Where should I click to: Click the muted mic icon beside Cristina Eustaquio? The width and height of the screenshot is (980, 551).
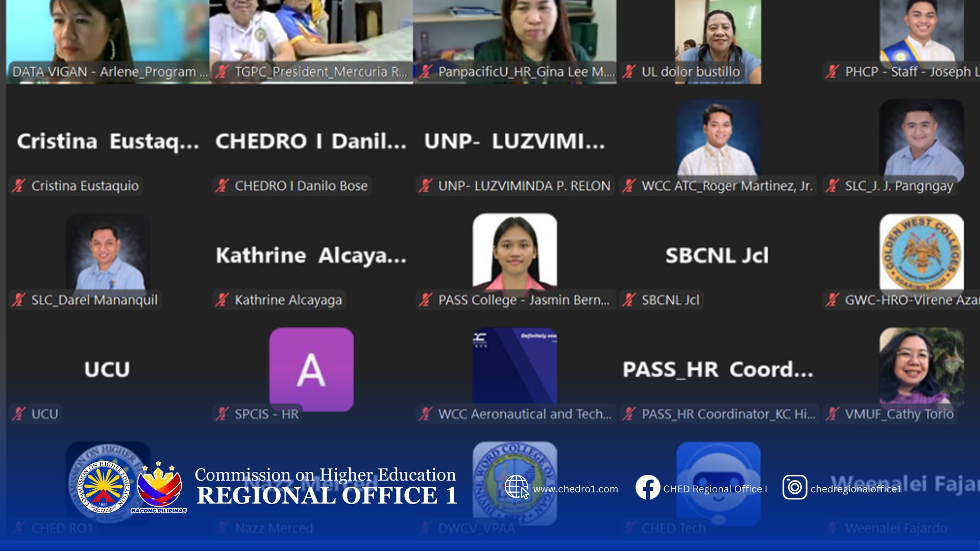(x=19, y=186)
